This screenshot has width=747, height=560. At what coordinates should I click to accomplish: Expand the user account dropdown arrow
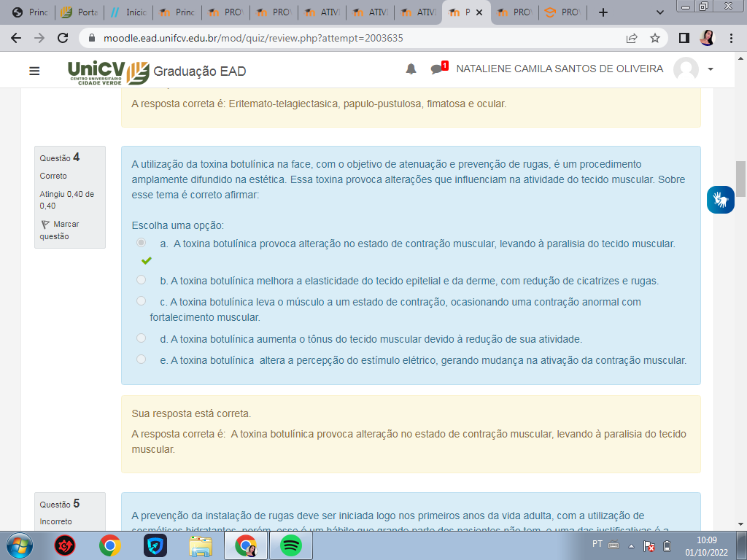point(711,69)
